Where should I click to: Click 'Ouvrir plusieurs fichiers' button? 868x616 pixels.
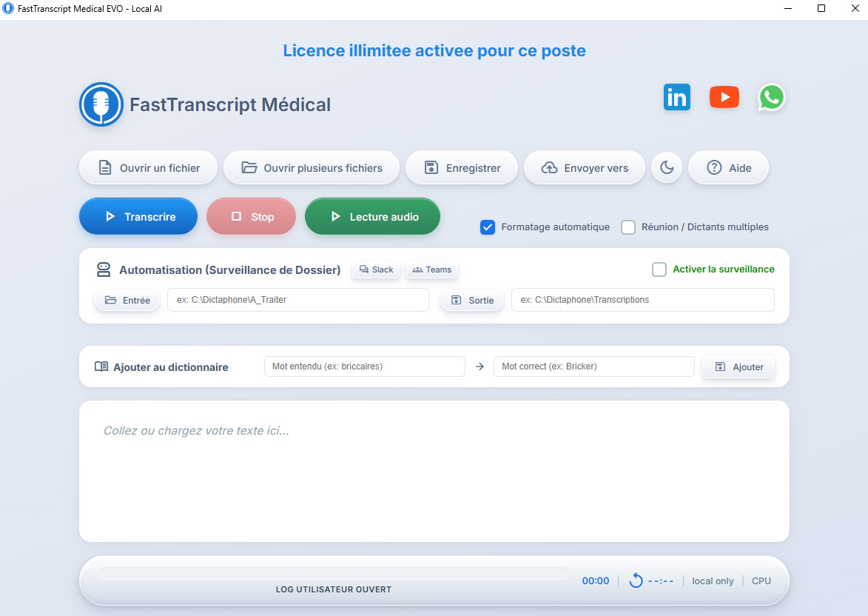pyautogui.click(x=312, y=167)
